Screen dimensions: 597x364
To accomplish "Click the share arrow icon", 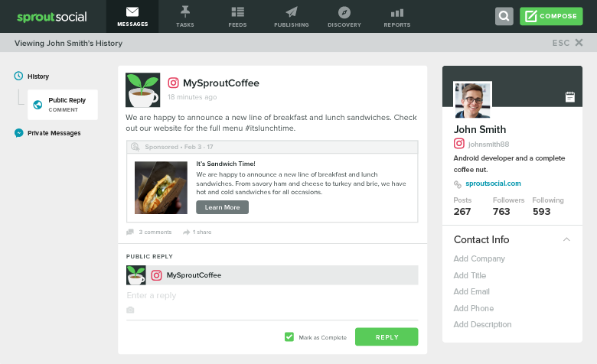I will pos(186,232).
